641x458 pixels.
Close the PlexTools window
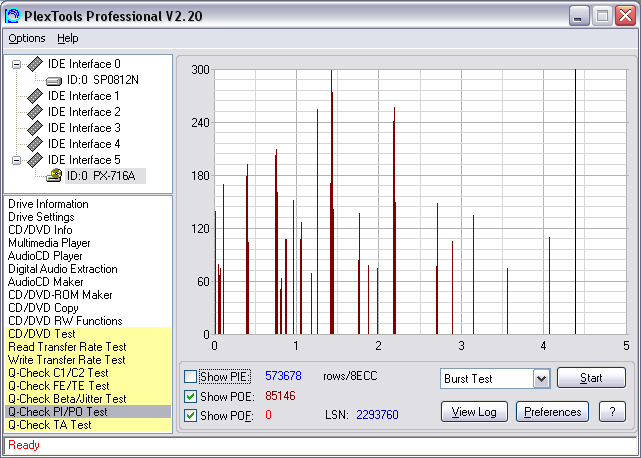click(x=625, y=16)
